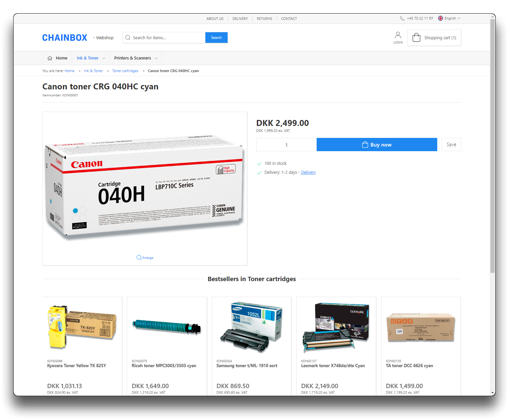
Task: Click the page vertical scrollbar
Action: point(493,146)
